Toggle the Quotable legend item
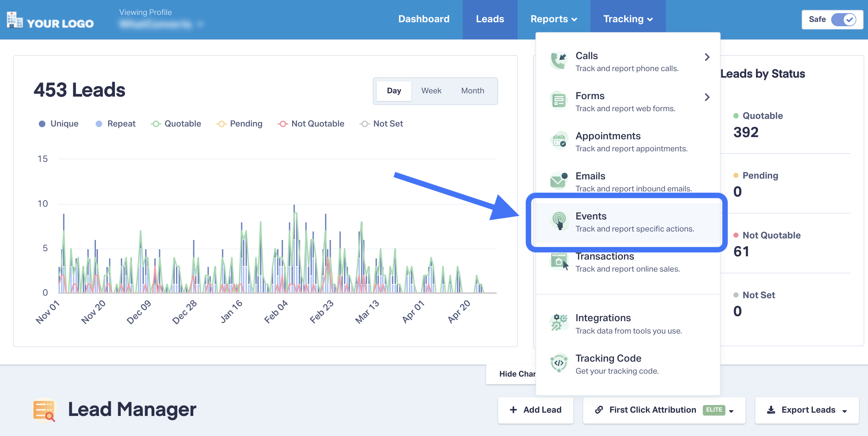The width and height of the screenshot is (868, 436). pyautogui.click(x=176, y=124)
